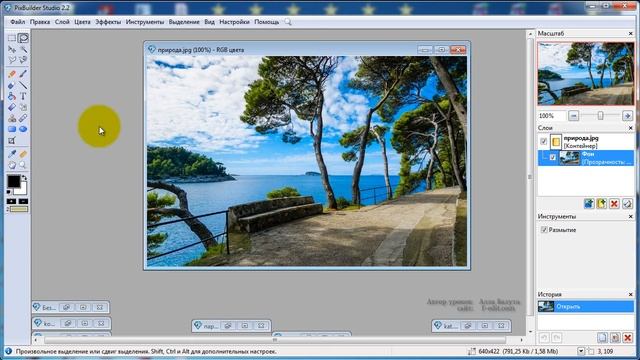Click the layer properties icon in Слои panel
The image size is (640, 360).
(x=627, y=204)
